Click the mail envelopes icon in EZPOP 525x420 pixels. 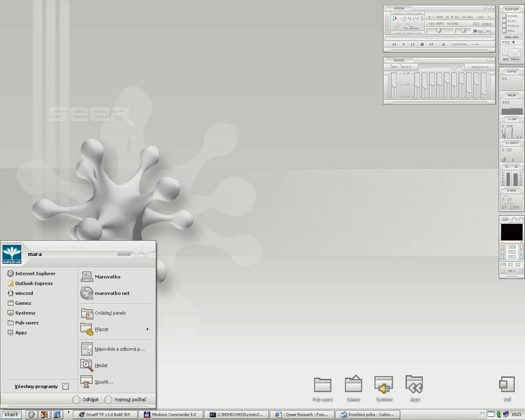(x=511, y=52)
